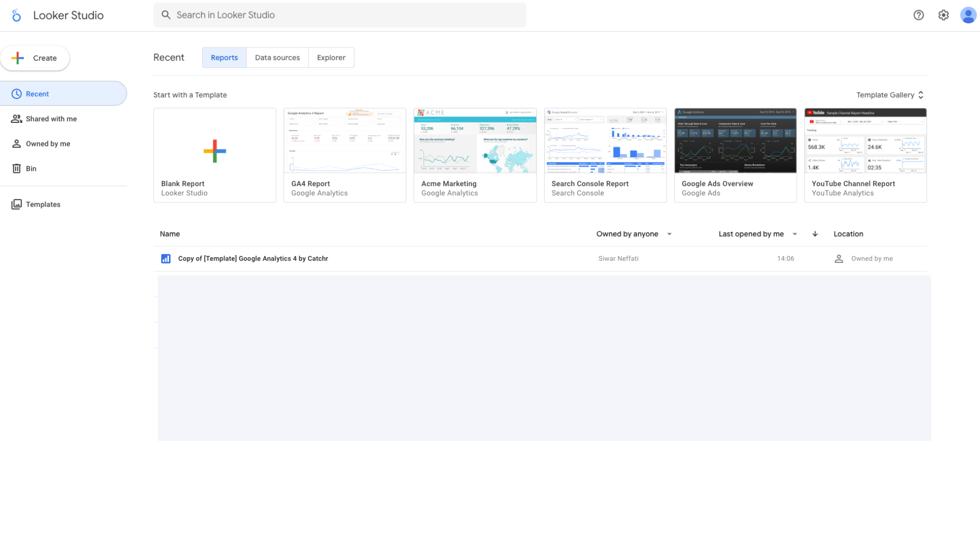Screen dimensions: 980x551
Task: Toggle the sort direction arrow for reports
Action: point(815,234)
